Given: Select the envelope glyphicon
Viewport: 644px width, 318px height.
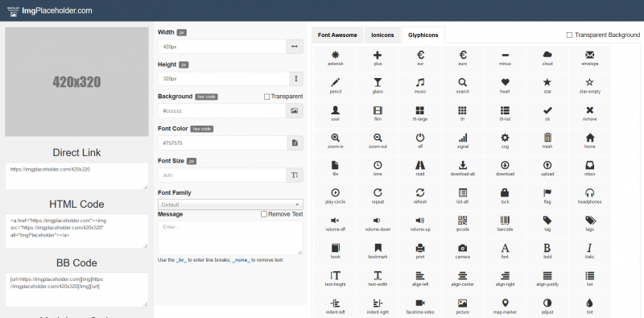Looking at the screenshot, I should point(590,59).
